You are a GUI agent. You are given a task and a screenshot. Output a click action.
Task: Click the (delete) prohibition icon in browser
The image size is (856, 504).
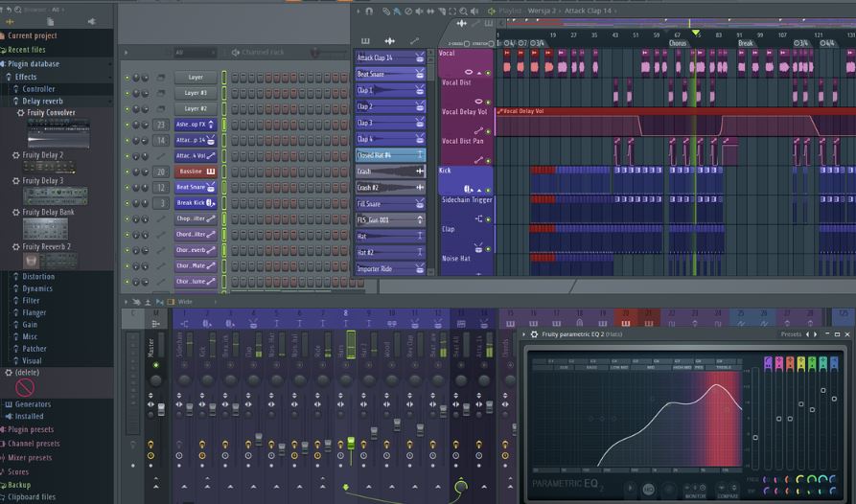(x=25, y=388)
